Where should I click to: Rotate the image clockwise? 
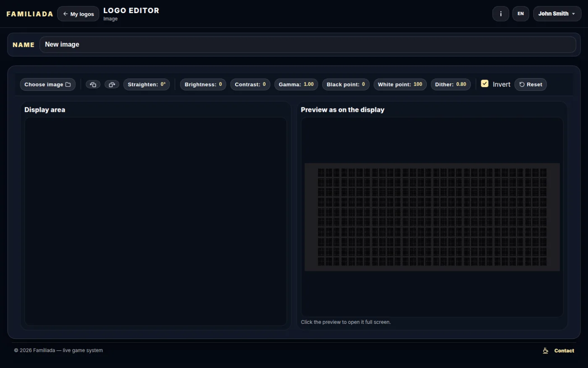click(x=112, y=85)
